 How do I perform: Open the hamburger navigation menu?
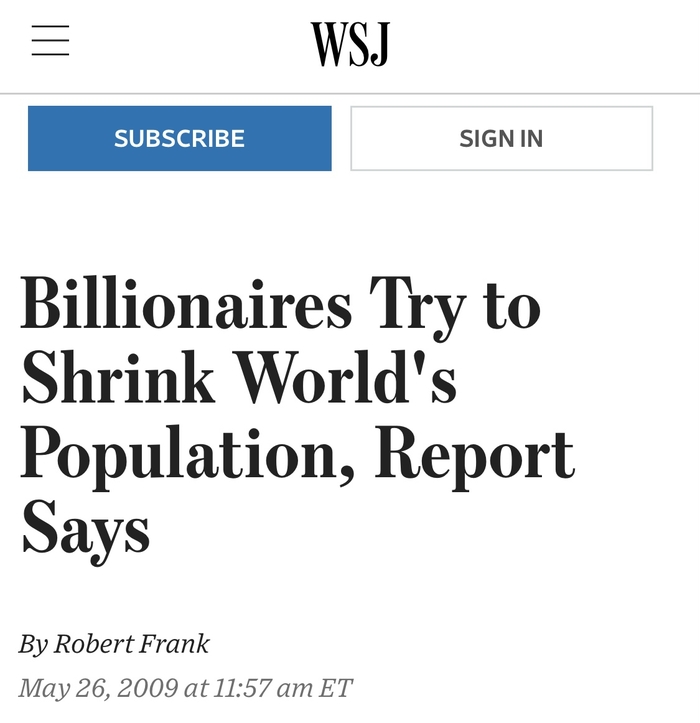(50, 41)
